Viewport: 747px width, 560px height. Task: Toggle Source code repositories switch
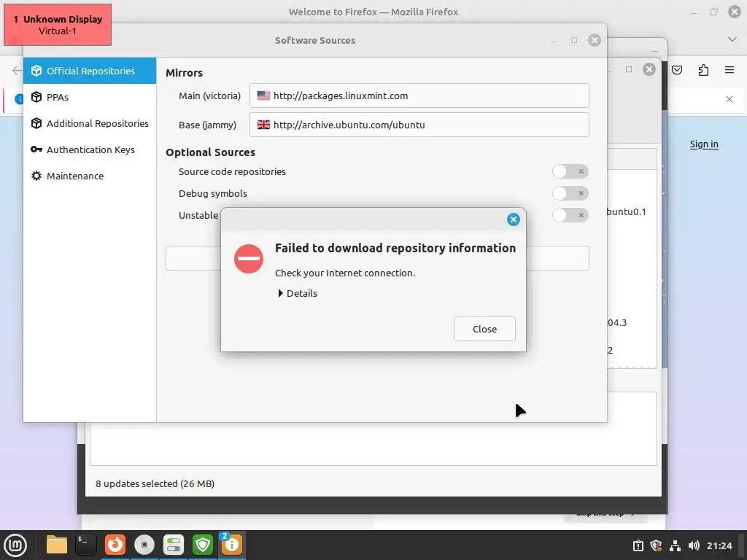pos(570,171)
